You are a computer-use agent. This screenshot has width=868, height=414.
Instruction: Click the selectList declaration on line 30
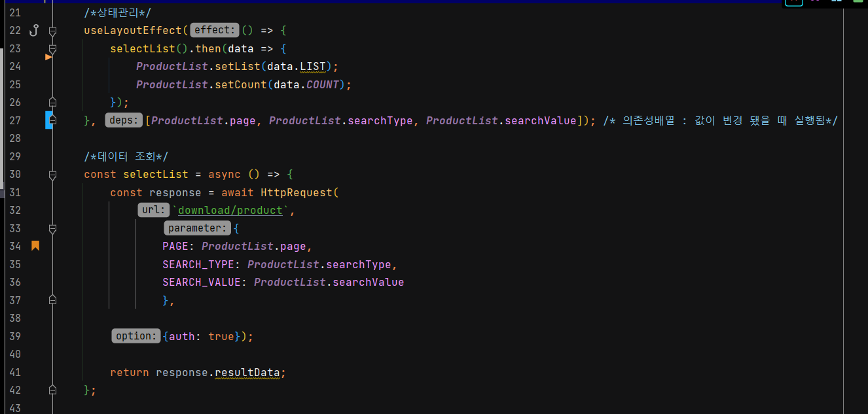(156, 174)
